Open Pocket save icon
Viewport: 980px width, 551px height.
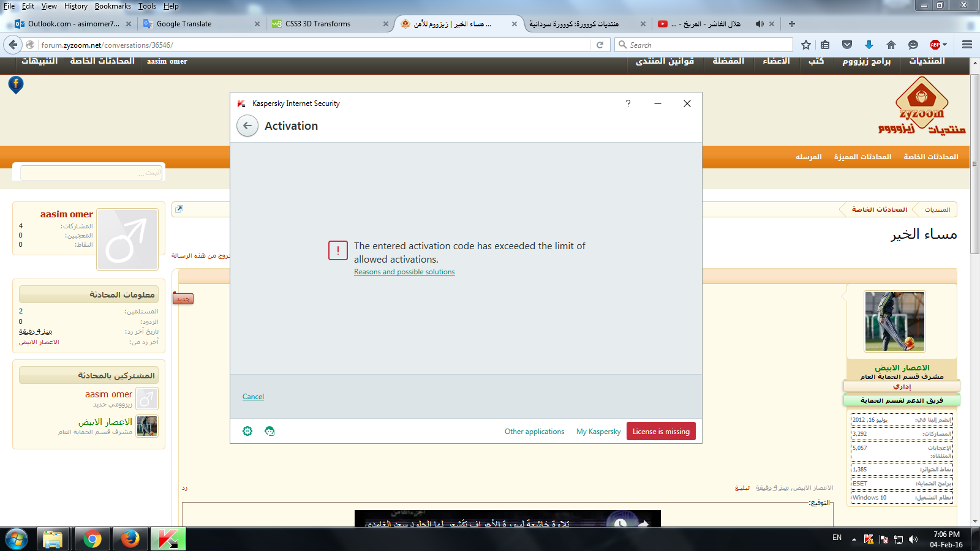[847, 45]
